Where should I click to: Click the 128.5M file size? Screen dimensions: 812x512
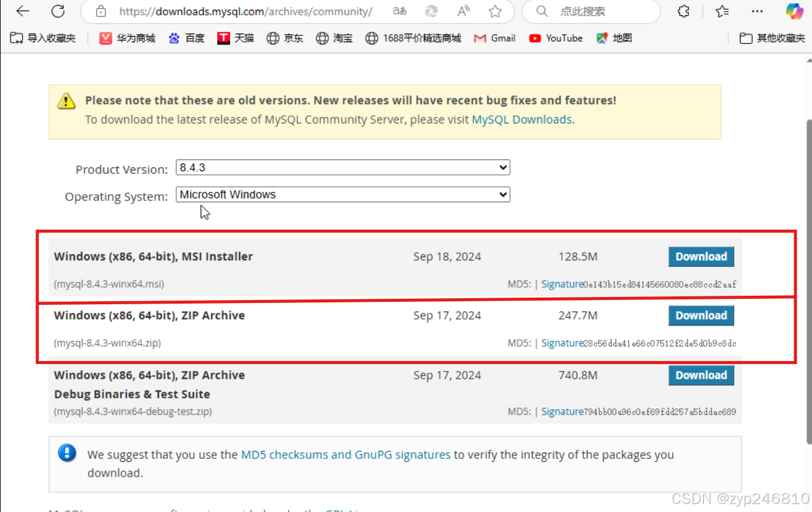(x=578, y=257)
